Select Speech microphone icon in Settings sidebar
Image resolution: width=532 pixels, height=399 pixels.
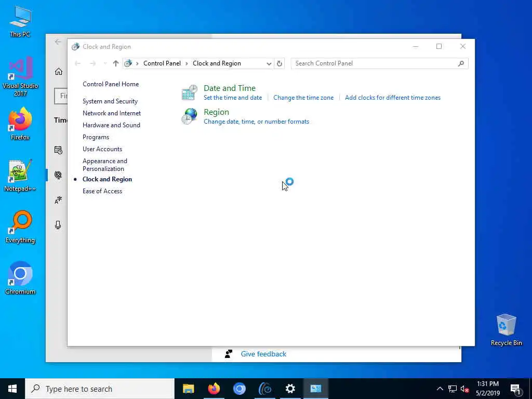pyautogui.click(x=58, y=225)
